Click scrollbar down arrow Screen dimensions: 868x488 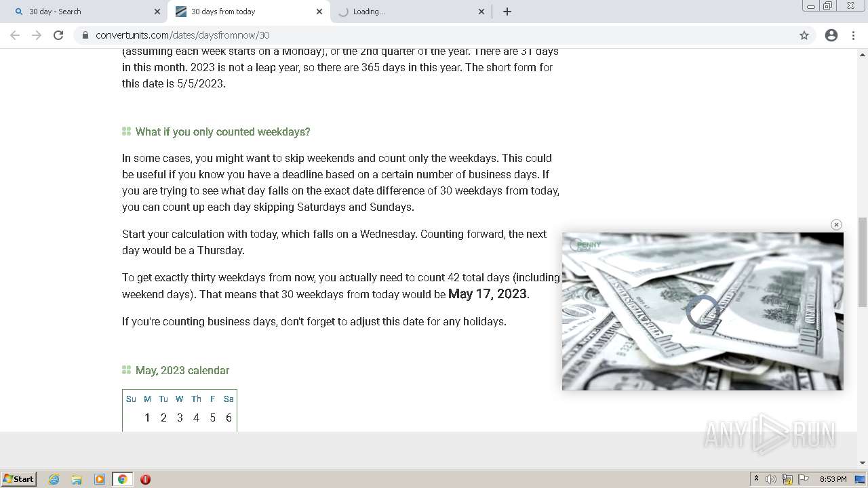(x=863, y=463)
